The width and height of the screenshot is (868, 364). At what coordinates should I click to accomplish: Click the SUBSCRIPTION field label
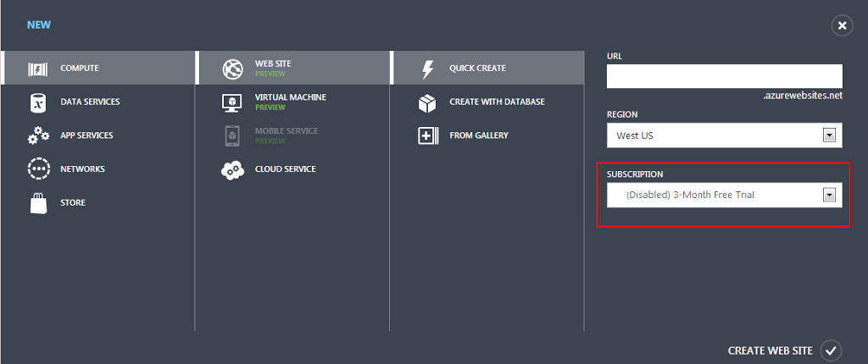click(635, 174)
